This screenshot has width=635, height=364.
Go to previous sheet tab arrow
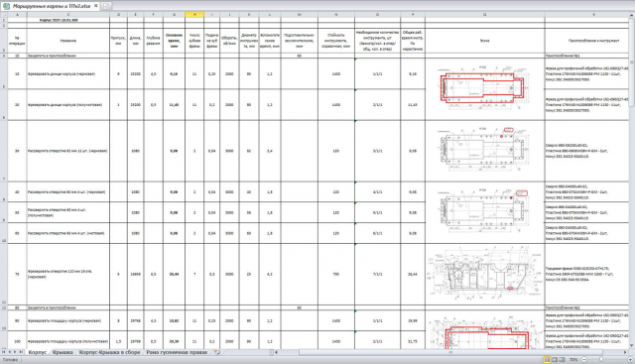10,352
